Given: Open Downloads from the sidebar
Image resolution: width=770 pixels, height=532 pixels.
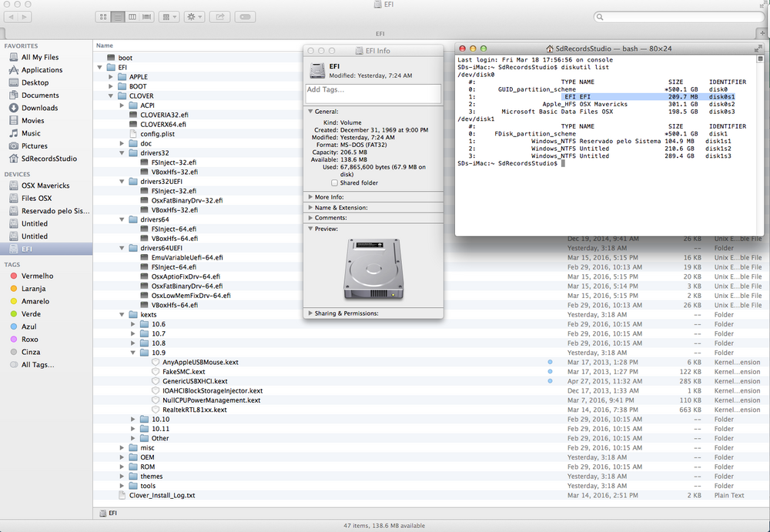Looking at the screenshot, I should click(39, 108).
